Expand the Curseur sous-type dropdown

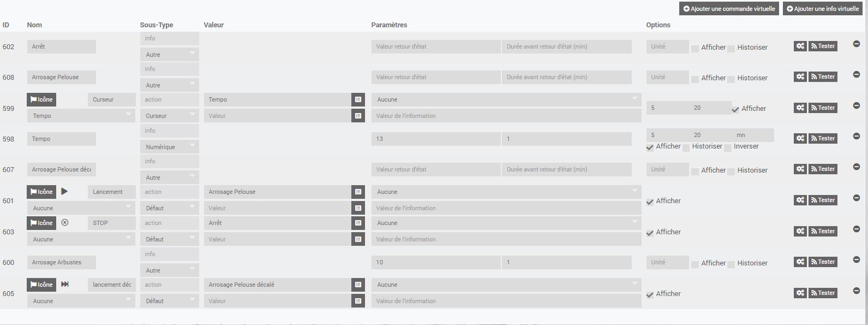169,116
